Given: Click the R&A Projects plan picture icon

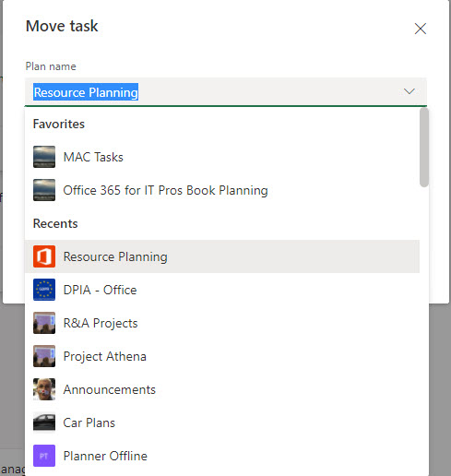Looking at the screenshot, I should 44,323.
